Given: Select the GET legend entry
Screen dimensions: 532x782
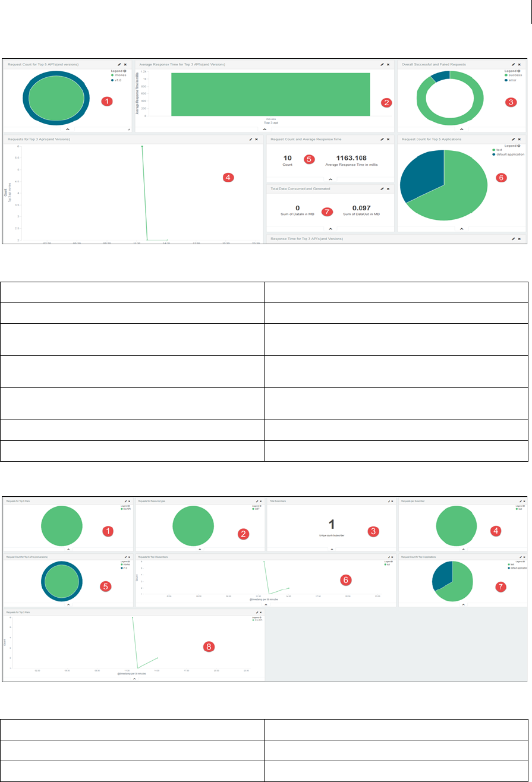Looking at the screenshot, I should (257, 509).
